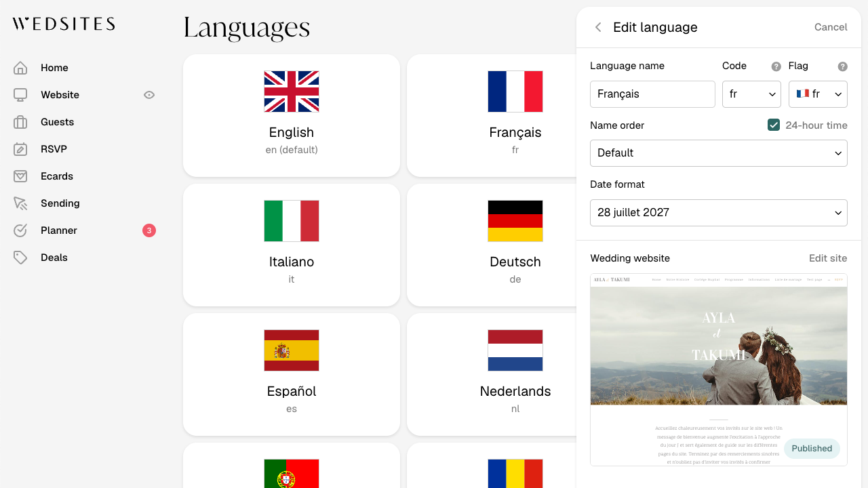Click the Language name input field
Viewport: 868px width, 488px height.
point(652,94)
